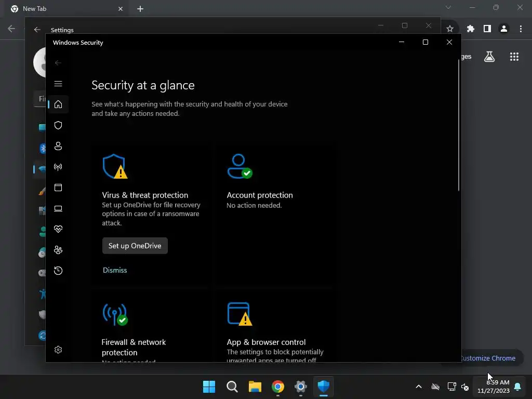This screenshot has height=399, width=532.
Task: Open the Google apps grid icon
Action: [514, 57]
